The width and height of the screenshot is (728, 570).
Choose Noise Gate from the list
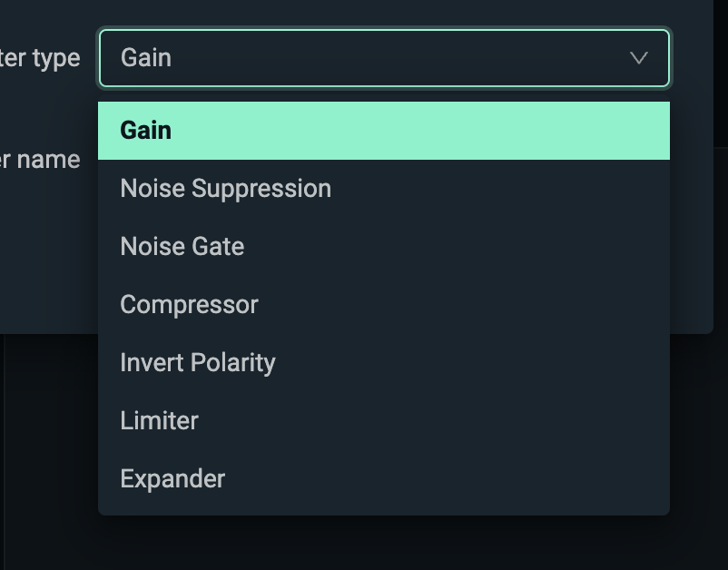point(182,247)
